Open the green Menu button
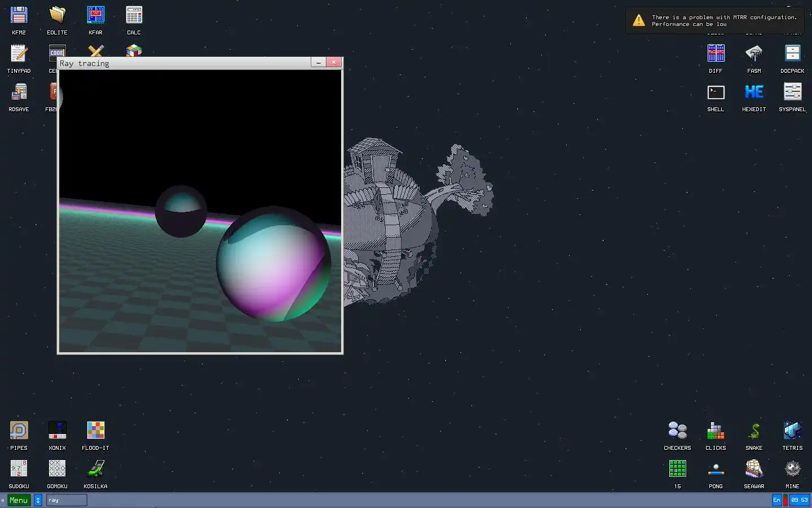Viewport: 812px width, 508px height. point(19,500)
